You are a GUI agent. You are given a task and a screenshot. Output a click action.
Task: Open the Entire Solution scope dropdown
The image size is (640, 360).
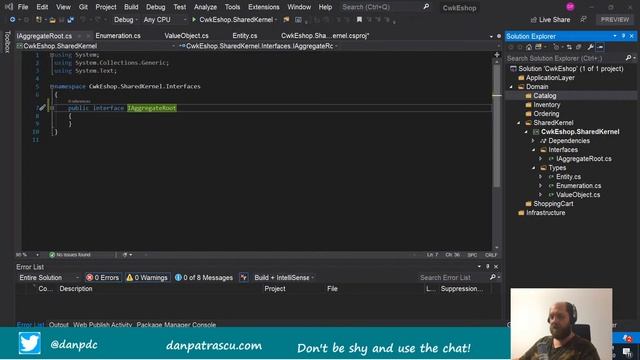(x=49, y=278)
